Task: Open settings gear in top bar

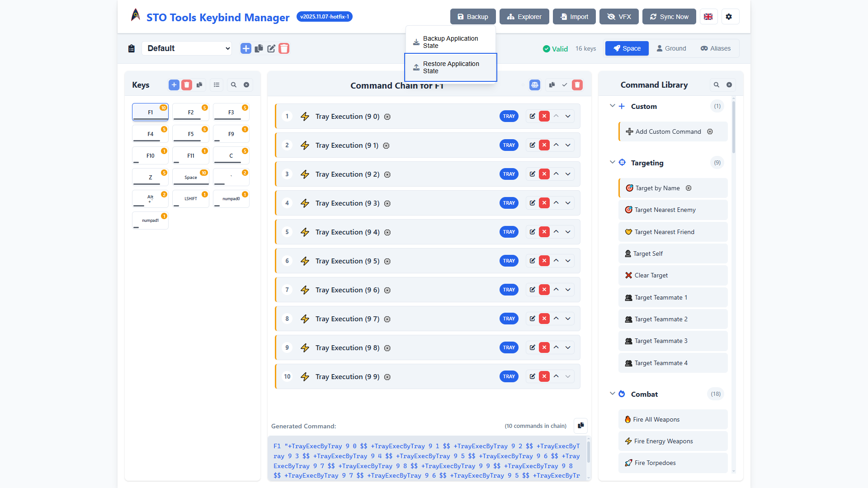Action: (x=728, y=17)
